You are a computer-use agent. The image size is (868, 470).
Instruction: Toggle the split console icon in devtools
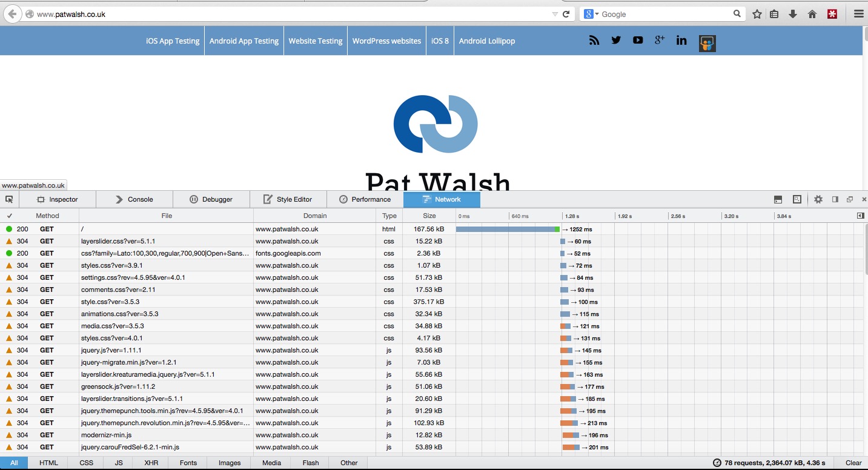point(778,199)
